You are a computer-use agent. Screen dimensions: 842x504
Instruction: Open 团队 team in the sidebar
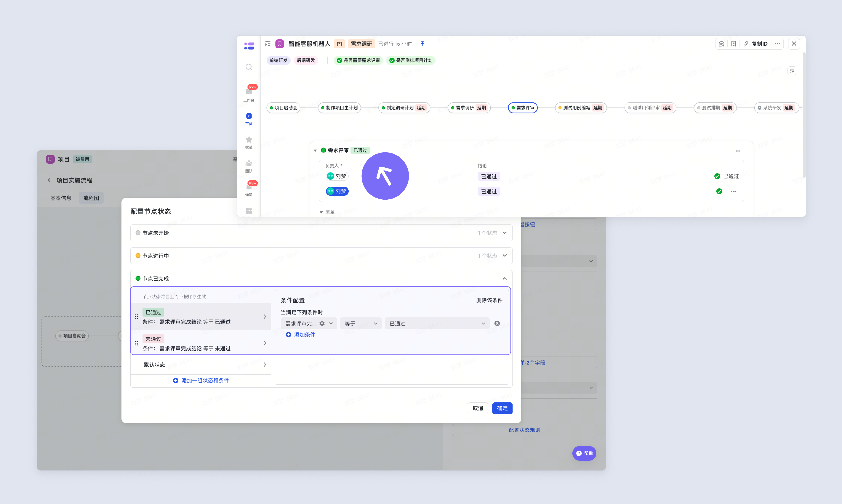tap(249, 166)
